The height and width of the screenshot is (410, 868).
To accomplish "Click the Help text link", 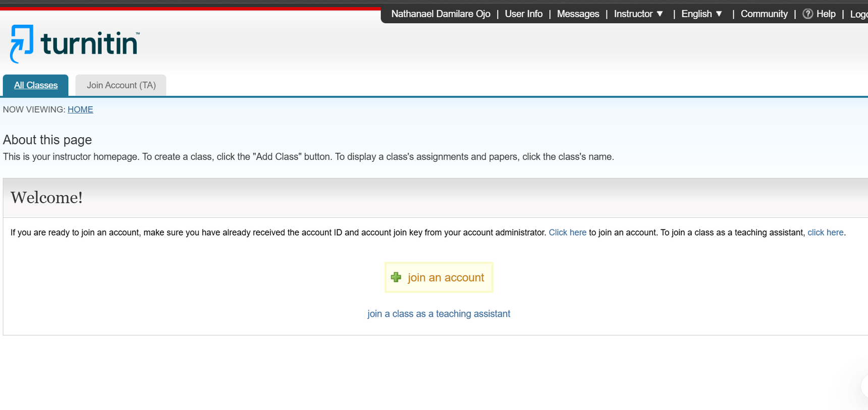I will point(826,14).
